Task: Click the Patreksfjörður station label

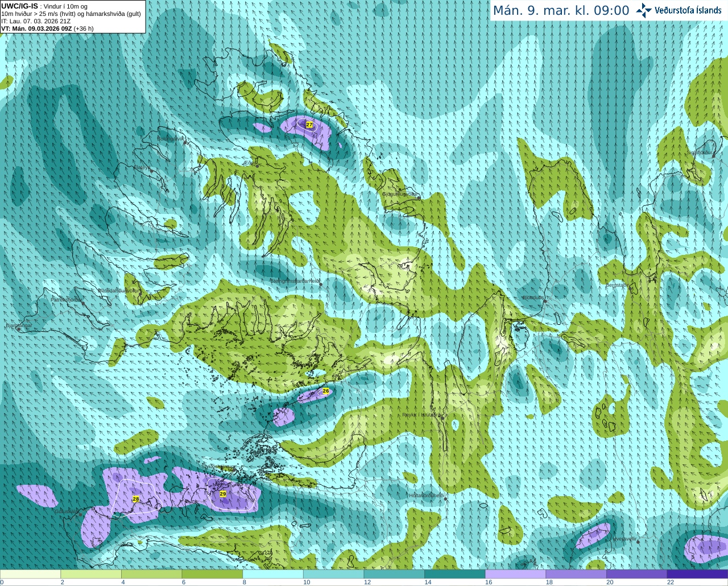Action: (67, 299)
